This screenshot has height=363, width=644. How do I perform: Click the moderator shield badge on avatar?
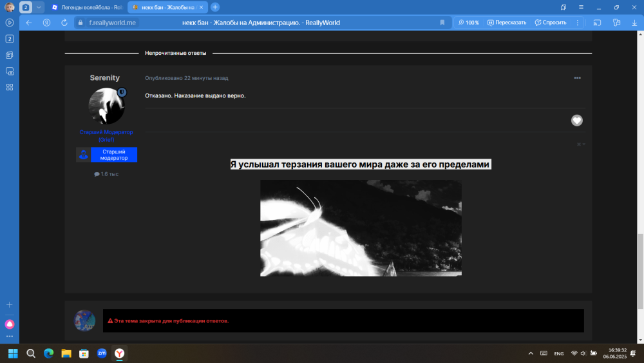pyautogui.click(x=122, y=92)
